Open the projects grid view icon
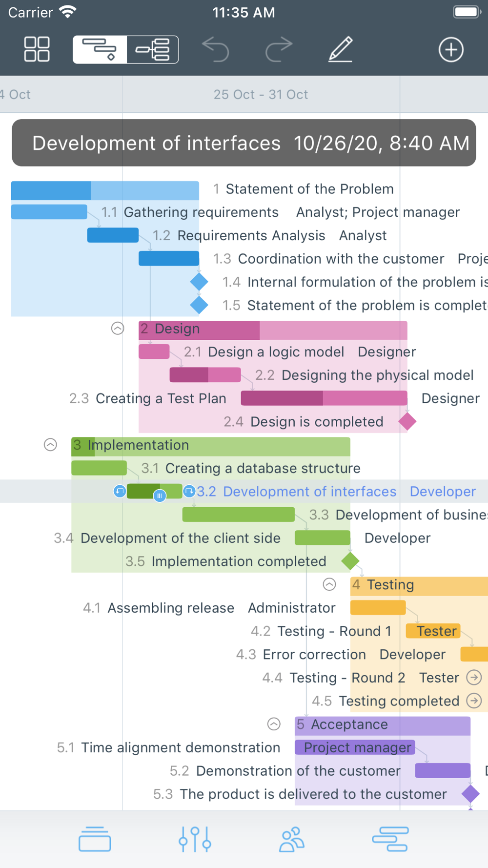Screen dimensions: 488x868 pos(37,49)
